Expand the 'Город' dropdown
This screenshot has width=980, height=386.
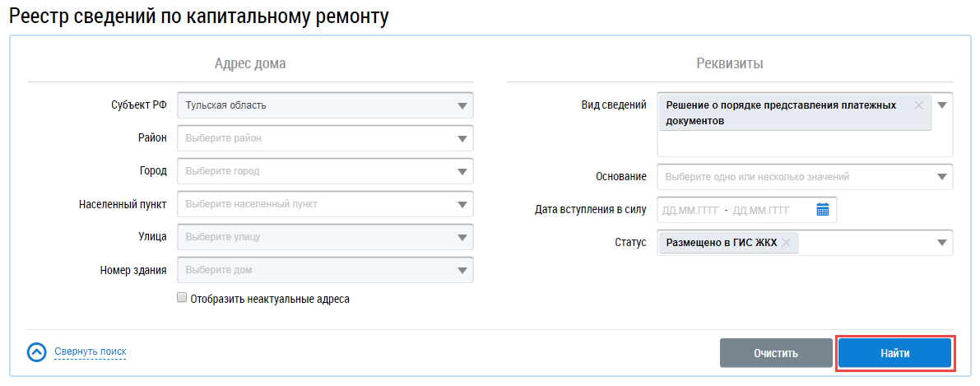[x=462, y=171]
